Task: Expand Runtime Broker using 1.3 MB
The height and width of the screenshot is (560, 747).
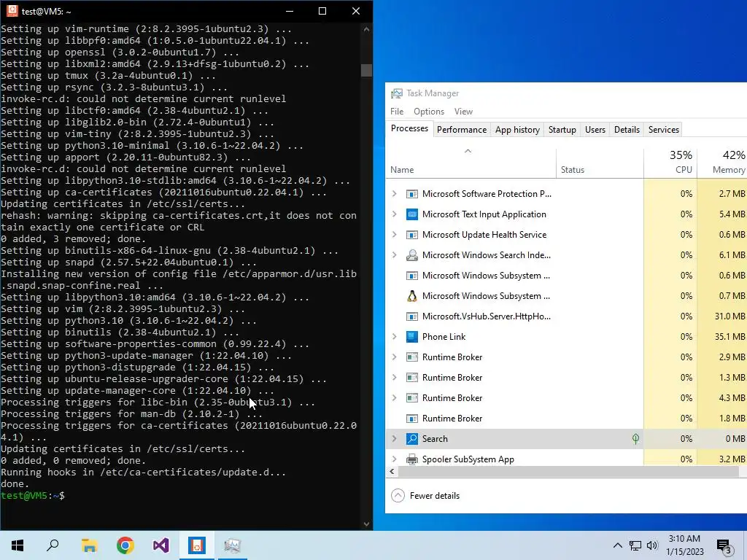Action: click(395, 378)
